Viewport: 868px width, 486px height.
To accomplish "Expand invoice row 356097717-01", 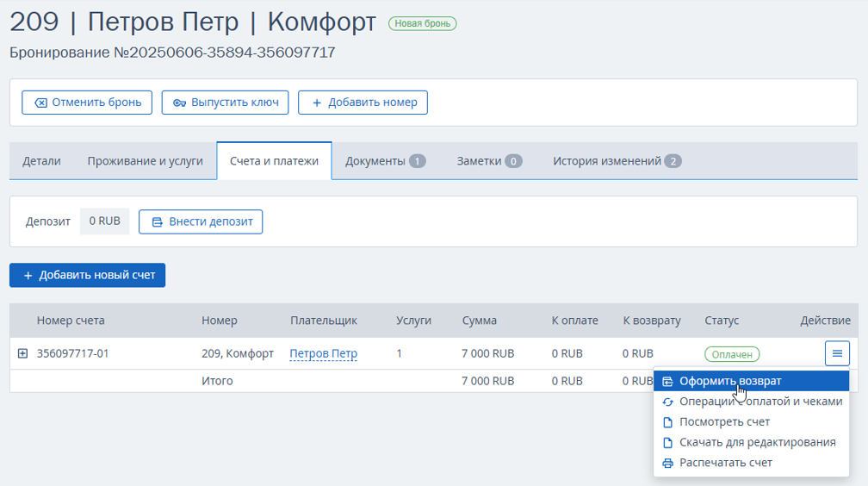I will coord(22,353).
